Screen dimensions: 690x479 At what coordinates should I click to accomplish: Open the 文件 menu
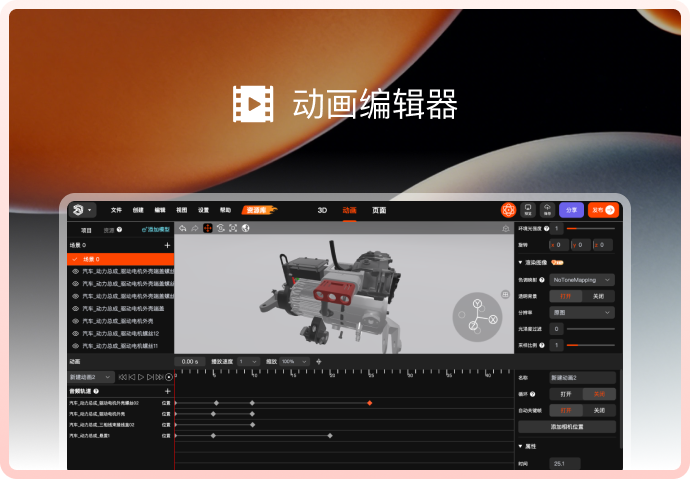pos(116,211)
